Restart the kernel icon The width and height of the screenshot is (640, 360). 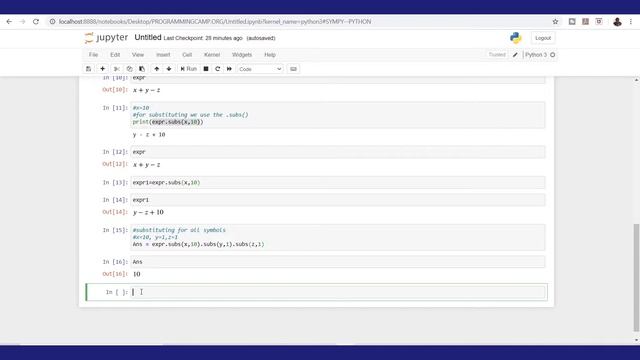218,69
